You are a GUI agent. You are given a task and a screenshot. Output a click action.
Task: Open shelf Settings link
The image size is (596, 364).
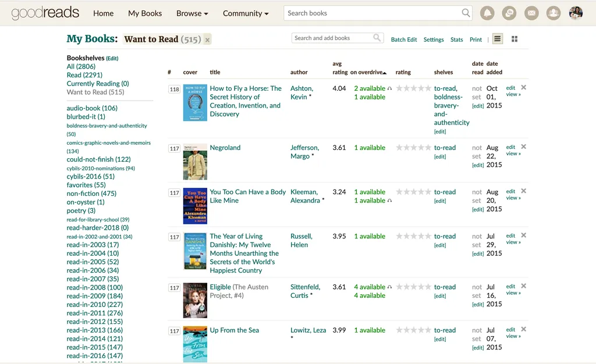pos(433,40)
